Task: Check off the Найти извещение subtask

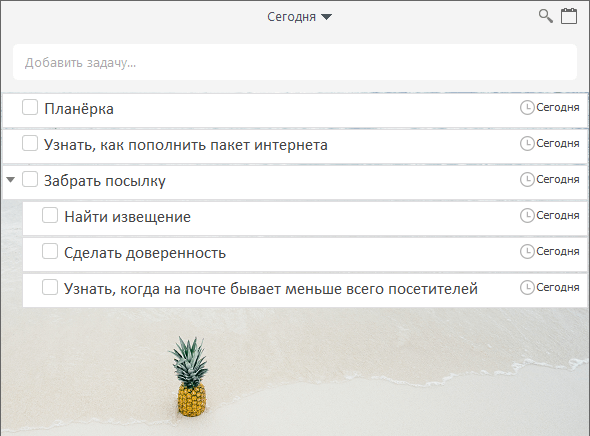Action: (50, 215)
